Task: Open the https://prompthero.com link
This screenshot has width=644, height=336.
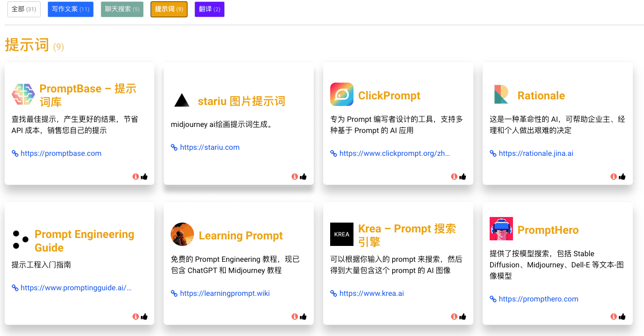Action: click(x=539, y=299)
